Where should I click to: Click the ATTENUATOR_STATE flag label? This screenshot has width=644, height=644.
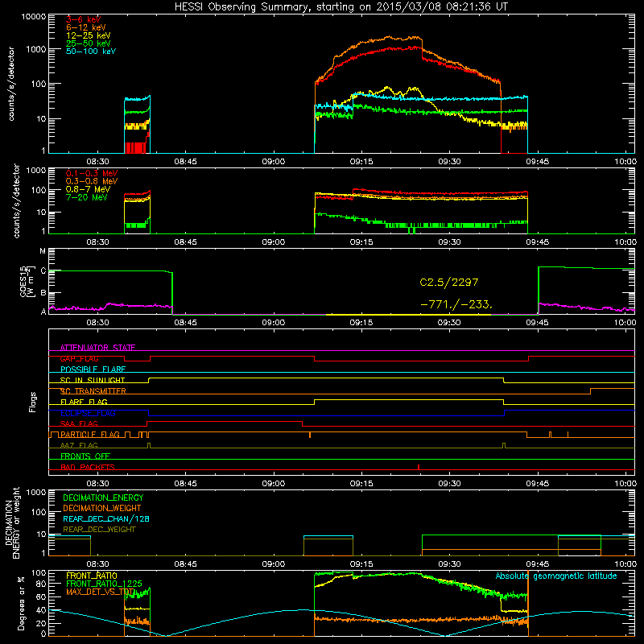click(97, 348)
